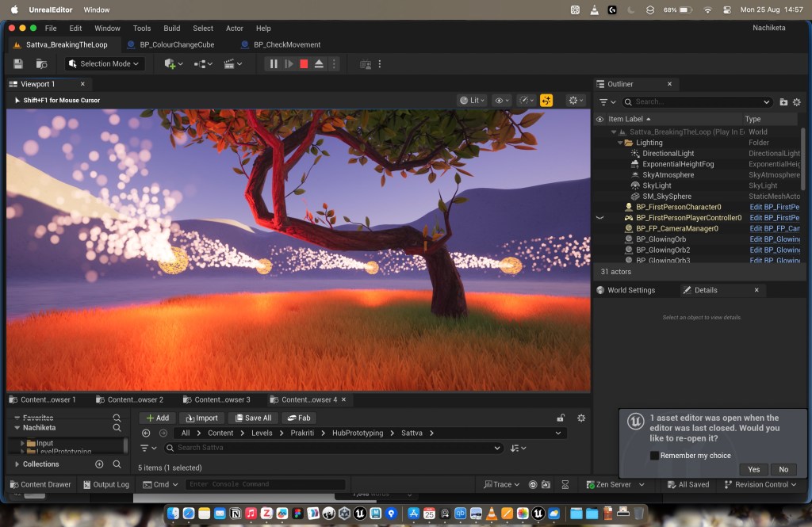Toggle the Outliner visibility column eye header
812x527 pixels.
click(599, 119)
